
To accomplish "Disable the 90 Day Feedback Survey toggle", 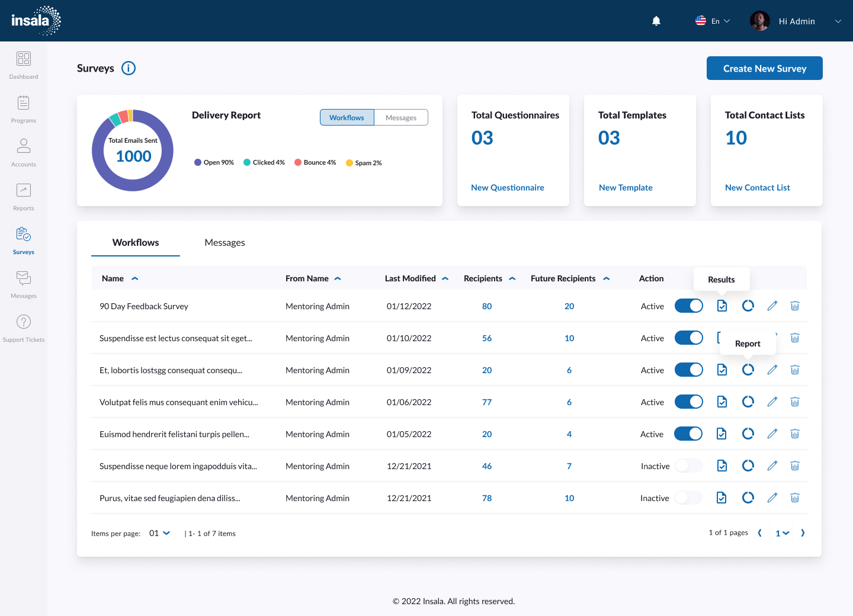I will (689, 306).
